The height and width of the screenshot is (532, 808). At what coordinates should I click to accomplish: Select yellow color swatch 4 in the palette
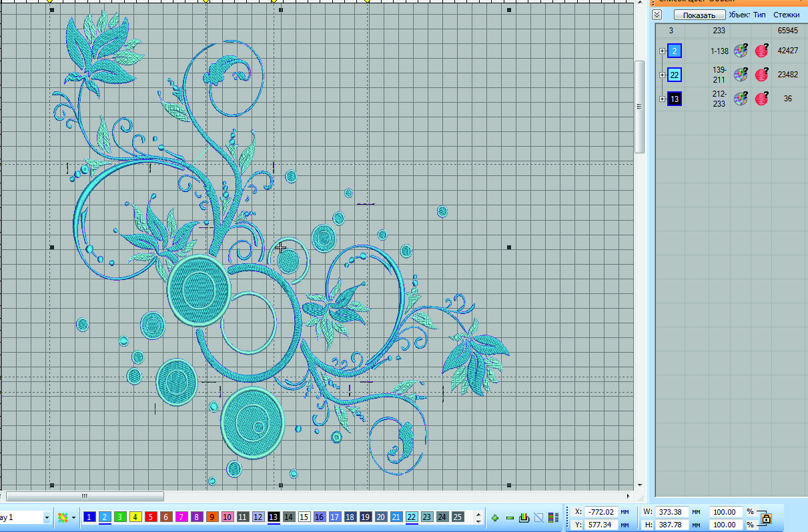click(135, 517)
